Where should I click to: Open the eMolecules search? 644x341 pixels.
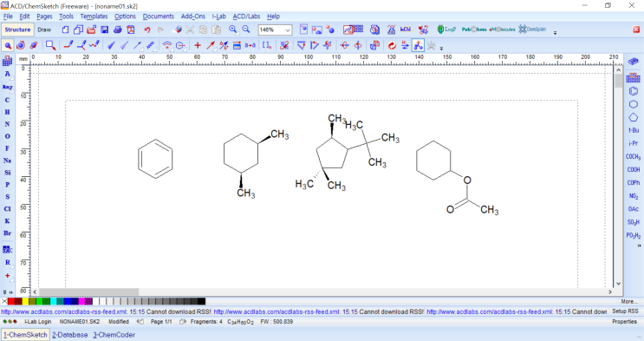(503, 30)
